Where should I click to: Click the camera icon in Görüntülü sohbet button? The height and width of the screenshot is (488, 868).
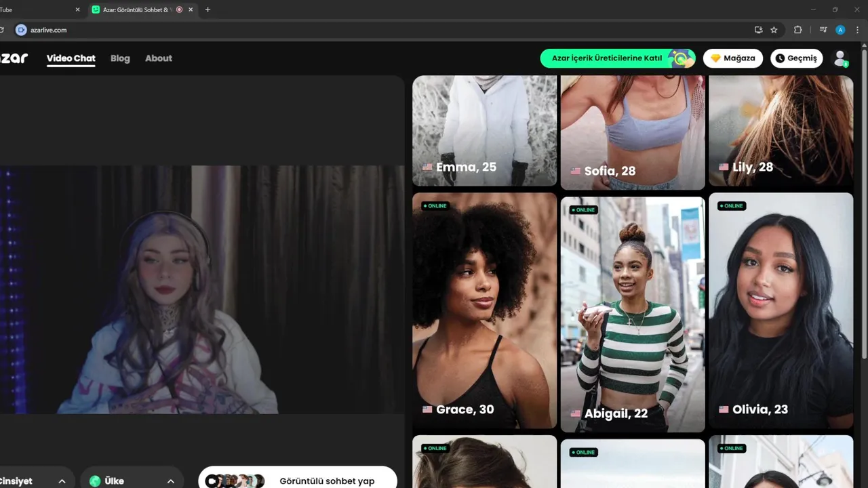coord(212,481)
